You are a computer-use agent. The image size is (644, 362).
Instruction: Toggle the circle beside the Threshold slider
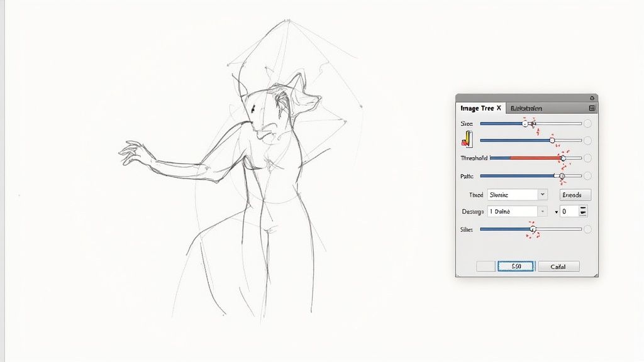coord(587,158)
